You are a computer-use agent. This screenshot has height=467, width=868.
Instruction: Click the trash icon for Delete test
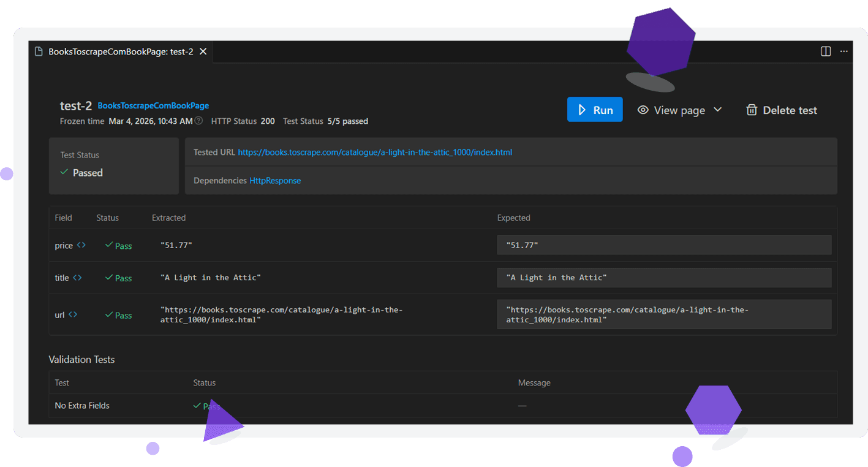click(x=751, y=110)
